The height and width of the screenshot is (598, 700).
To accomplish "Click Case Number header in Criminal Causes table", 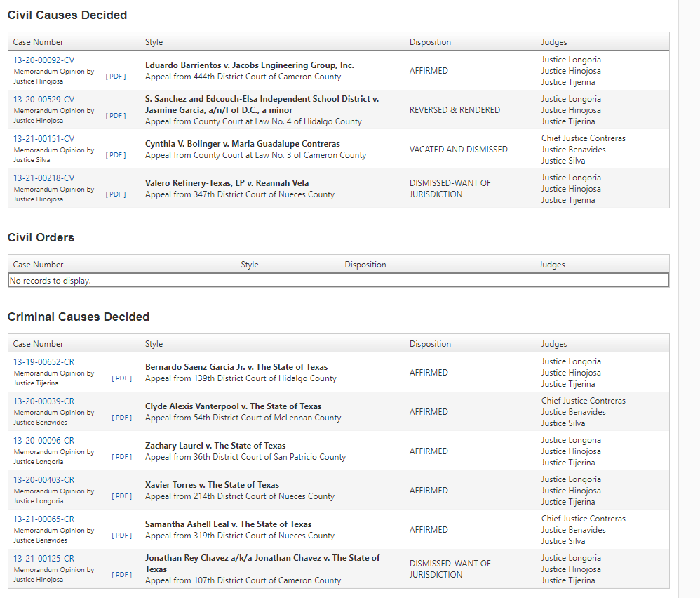I will point(38,344).
